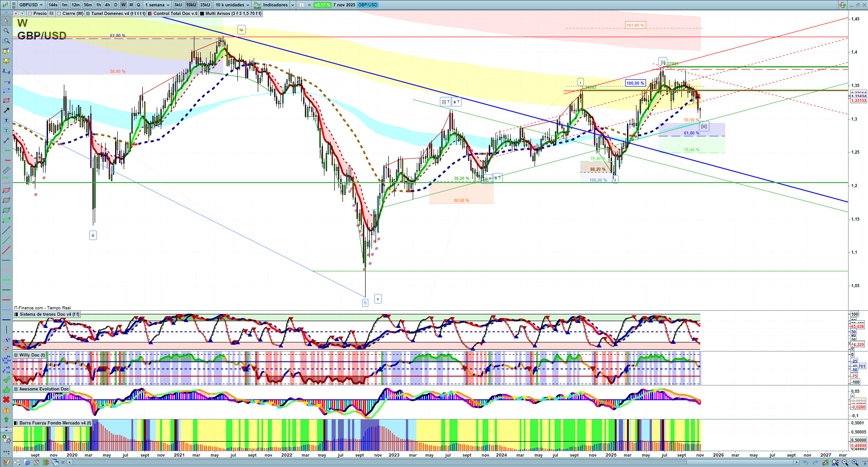Open the GBPUSD symbol dropdown
Image resolution: width=868 pixels, height=467 pixels.
click(x=31, y=5)
